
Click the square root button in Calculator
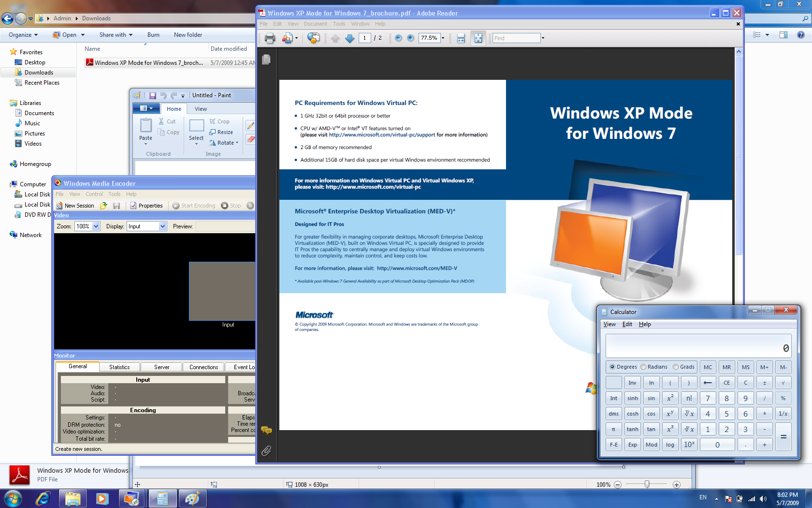783,383
